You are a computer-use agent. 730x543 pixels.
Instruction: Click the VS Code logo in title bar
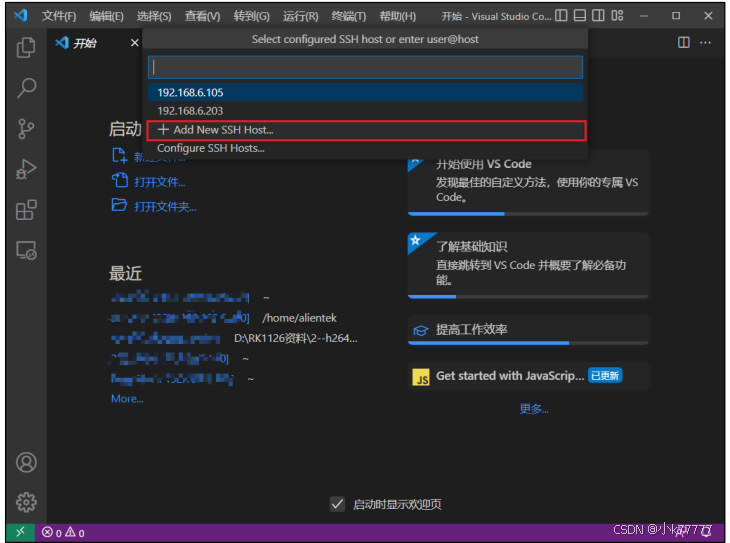tap(20, 16)
